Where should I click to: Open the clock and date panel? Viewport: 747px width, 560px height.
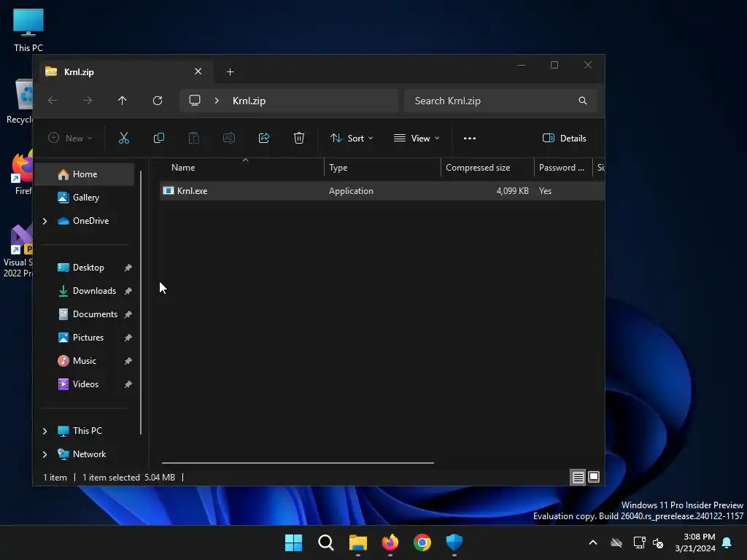(x=695, y=542)
